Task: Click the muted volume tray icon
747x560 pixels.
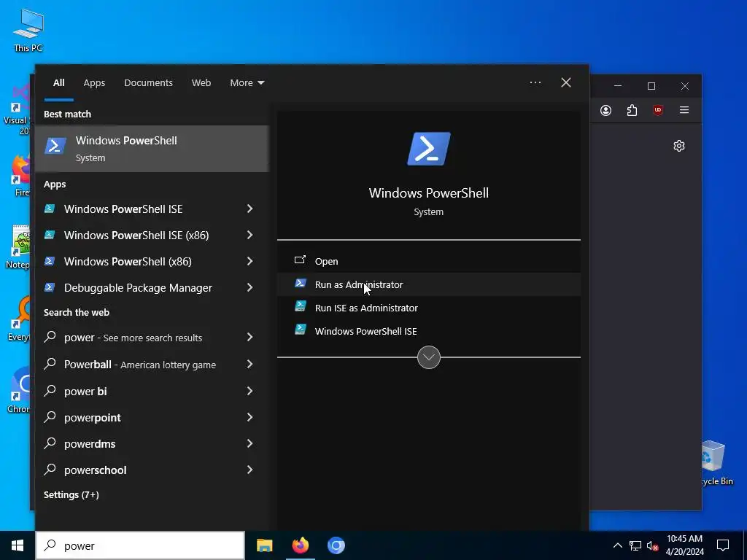Action: pyautogui.click(x=653, y=545)
